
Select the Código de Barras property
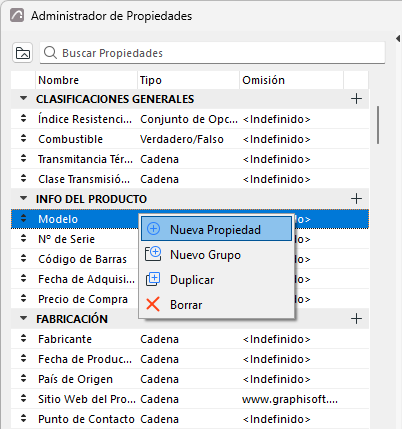(x=82, y=259)
